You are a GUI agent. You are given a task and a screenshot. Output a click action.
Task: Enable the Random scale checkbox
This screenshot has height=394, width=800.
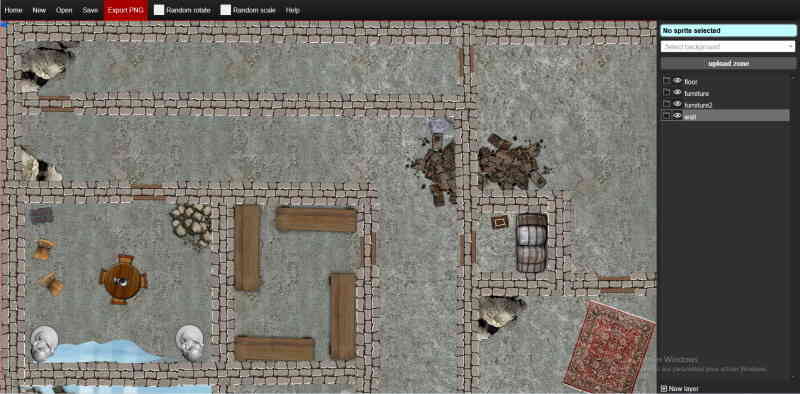click(226, 10)
